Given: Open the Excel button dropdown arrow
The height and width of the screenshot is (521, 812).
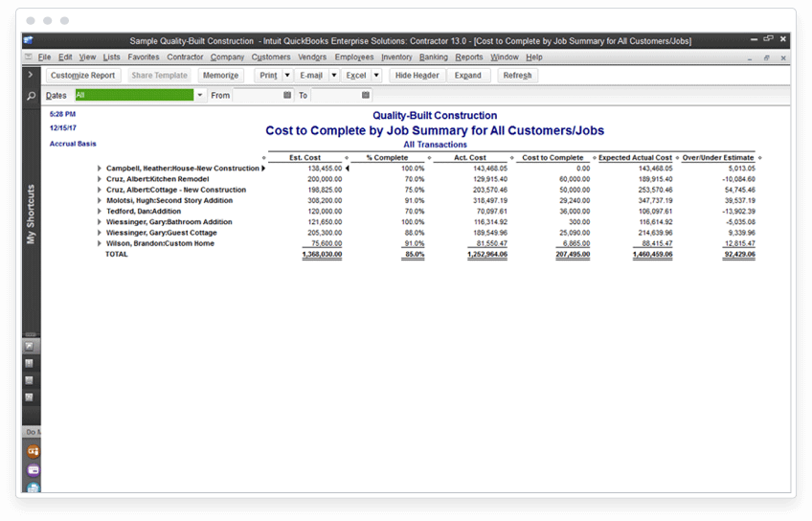Looking at the screenshot, I should [376, 75].
